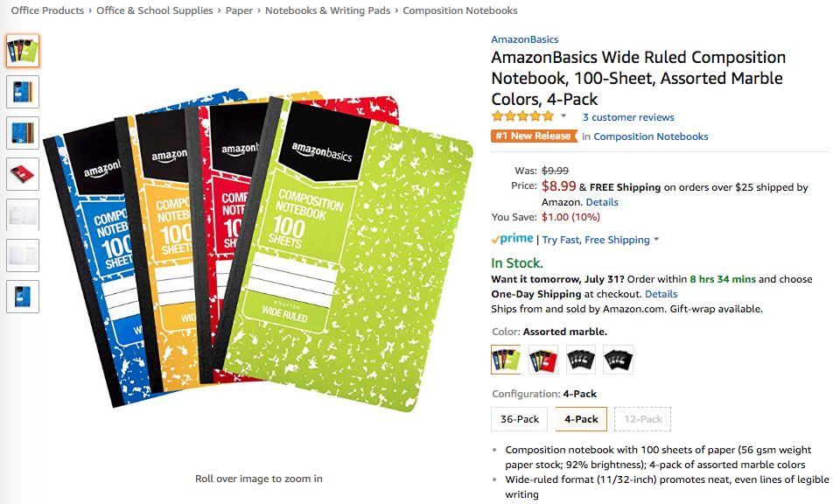Go to Office & School Supplies breadcrumb
The width and height of the screenshot is (840, 504).
point(155,10)
